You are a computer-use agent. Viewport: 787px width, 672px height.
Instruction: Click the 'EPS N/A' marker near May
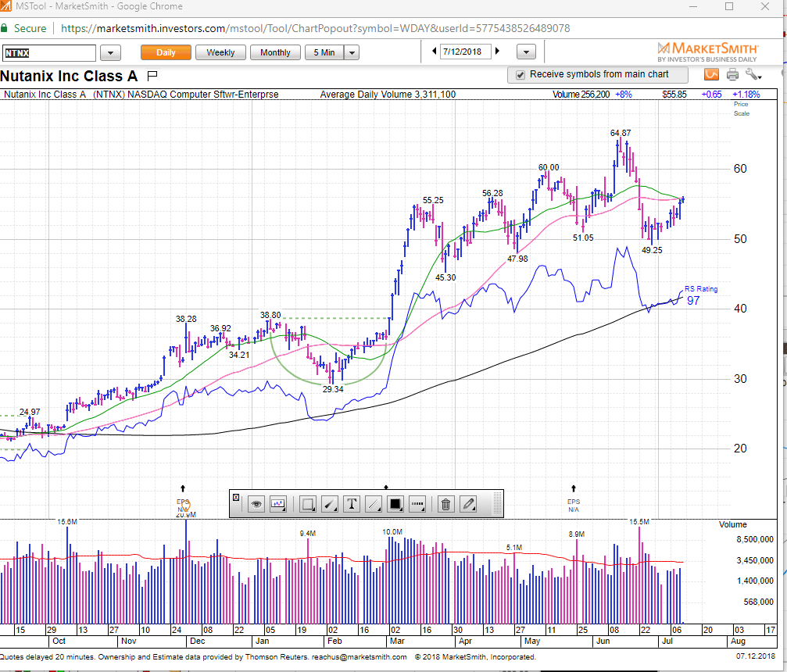[574, 506]
